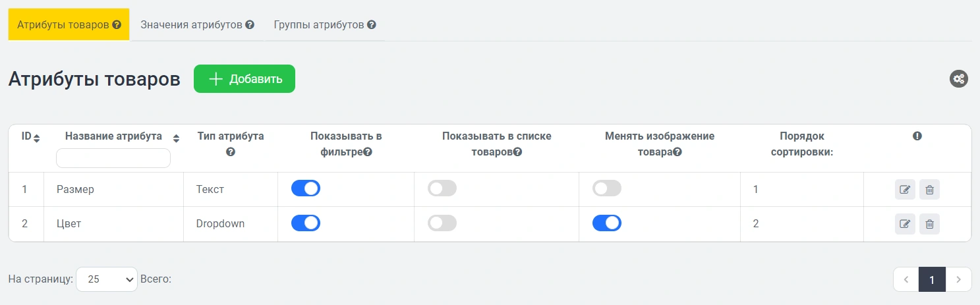Click help icon on Группы атрибутов tab
The width and height of the screenshot is (980, 305).
coord(372,25)
